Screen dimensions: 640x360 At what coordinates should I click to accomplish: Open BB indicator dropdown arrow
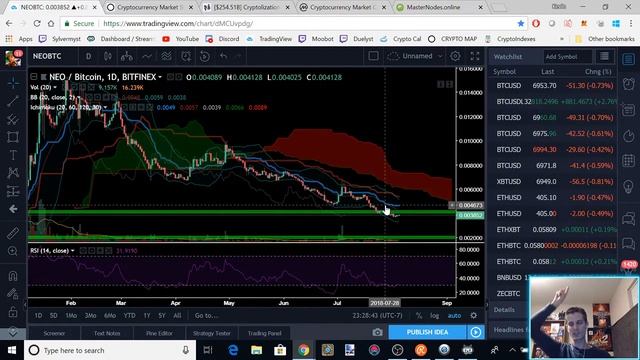click(78, 98)
